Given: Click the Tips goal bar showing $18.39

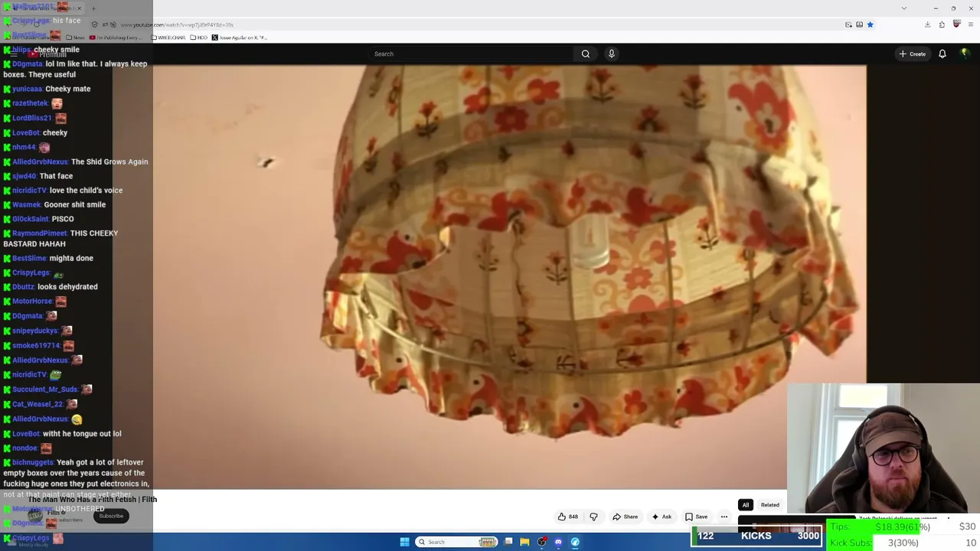Looking at the screenshot, I should point(903,527).
